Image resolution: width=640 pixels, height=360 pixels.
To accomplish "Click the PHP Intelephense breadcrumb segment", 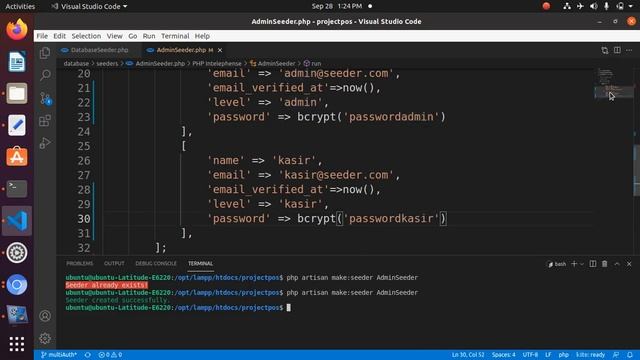I will 217,64.
